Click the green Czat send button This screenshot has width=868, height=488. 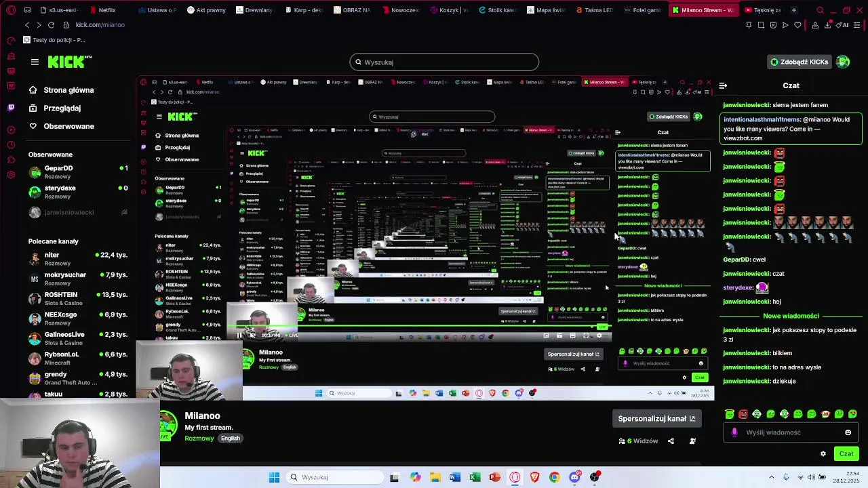click(x=846, y=454)
